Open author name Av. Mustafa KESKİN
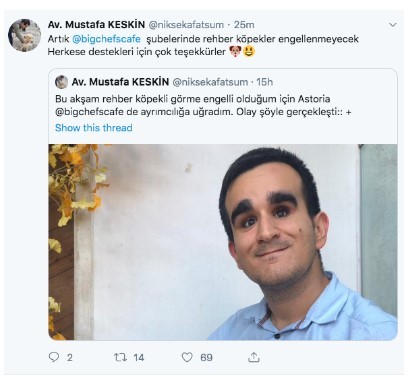 (x=96, y=25)
